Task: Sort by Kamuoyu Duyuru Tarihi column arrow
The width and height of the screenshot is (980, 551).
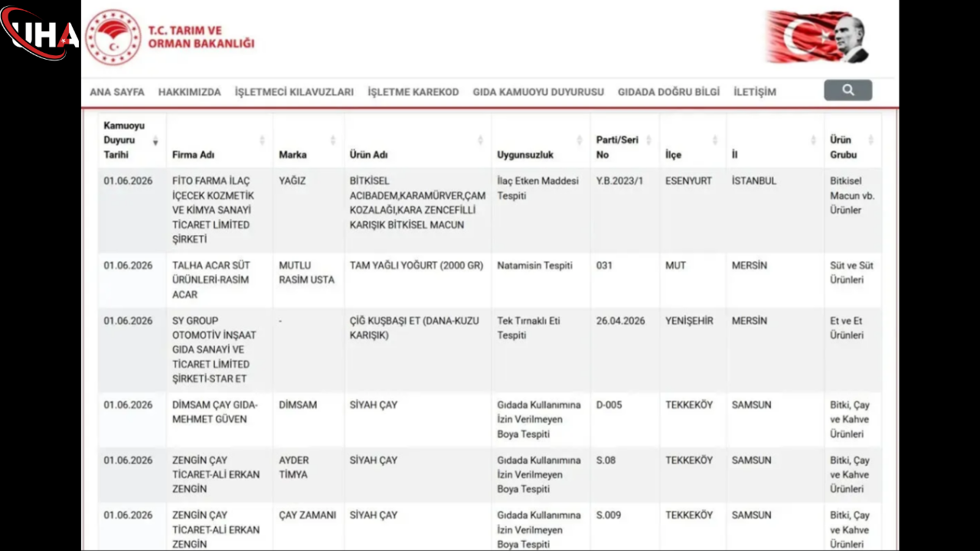Action: point(155,141)
